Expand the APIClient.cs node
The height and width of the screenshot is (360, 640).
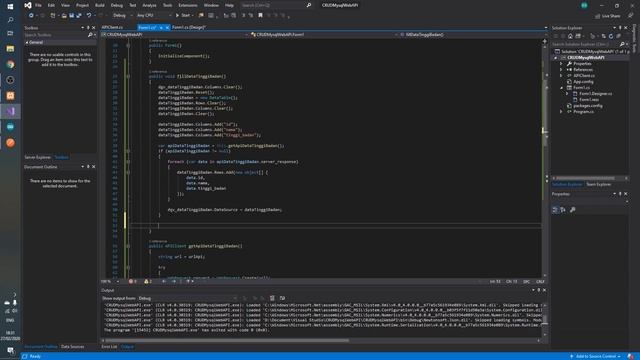coord(561,76)
